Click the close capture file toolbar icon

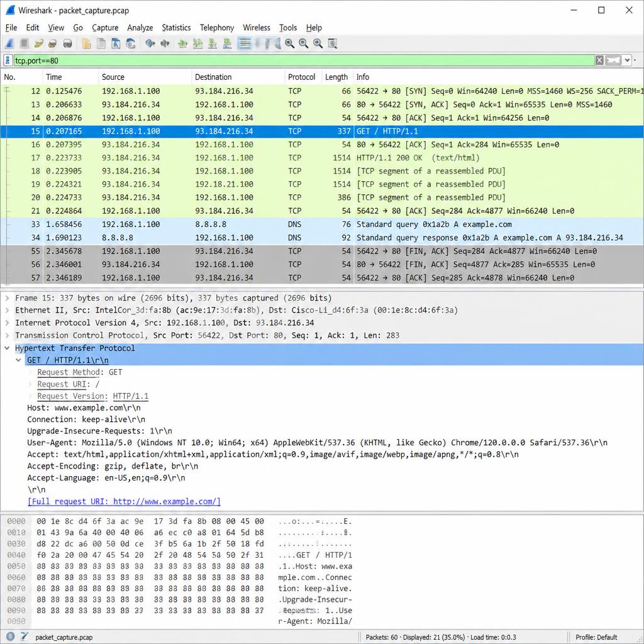(x=116, y=43)
